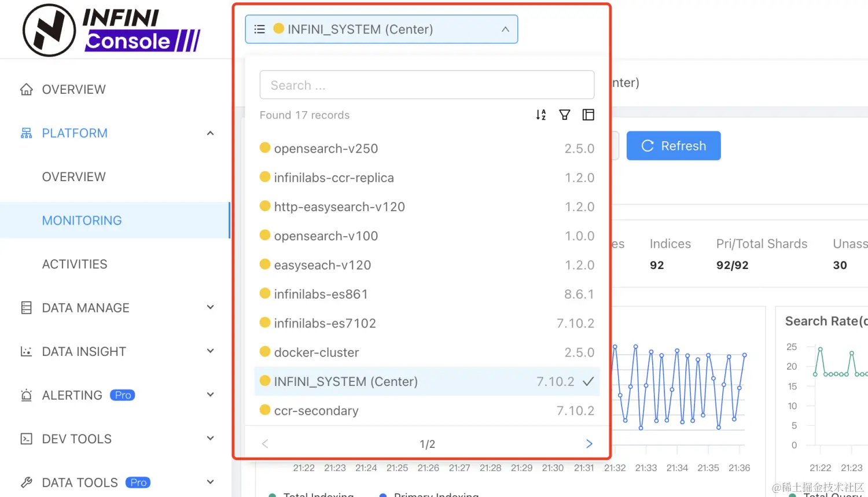Open the cluster filter funnel
The image size is (868, 497).
pyautogui.click(x=565, y=115)
